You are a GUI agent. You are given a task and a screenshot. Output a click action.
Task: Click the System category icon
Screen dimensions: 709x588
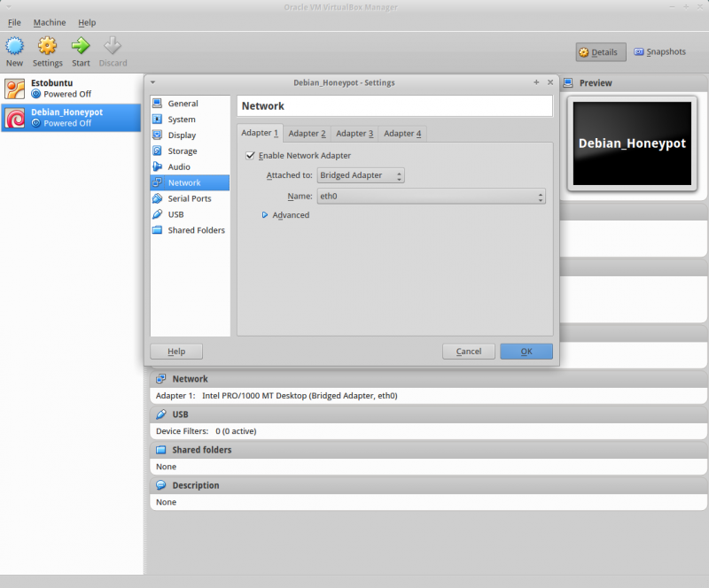click(x=158, y=119)
